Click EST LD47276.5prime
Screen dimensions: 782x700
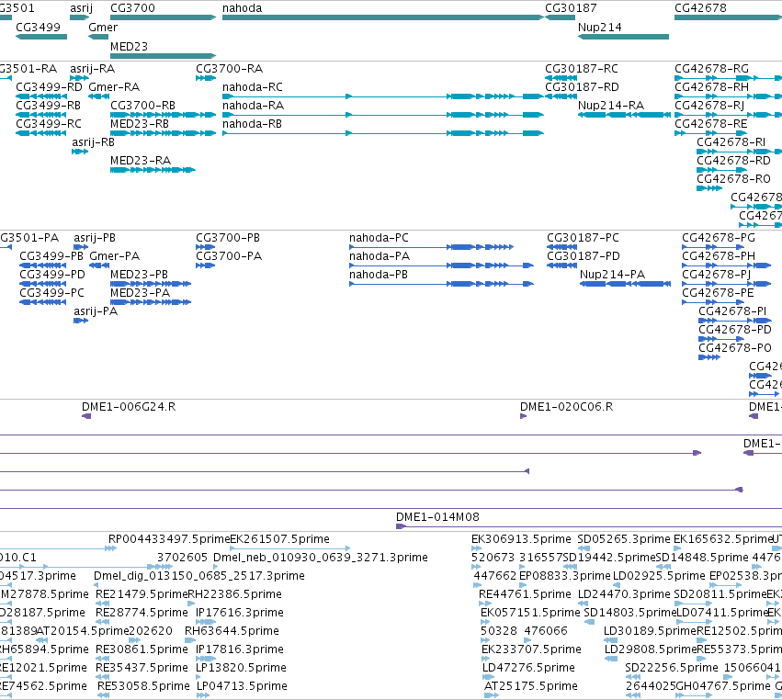click(x=488, y=677)
